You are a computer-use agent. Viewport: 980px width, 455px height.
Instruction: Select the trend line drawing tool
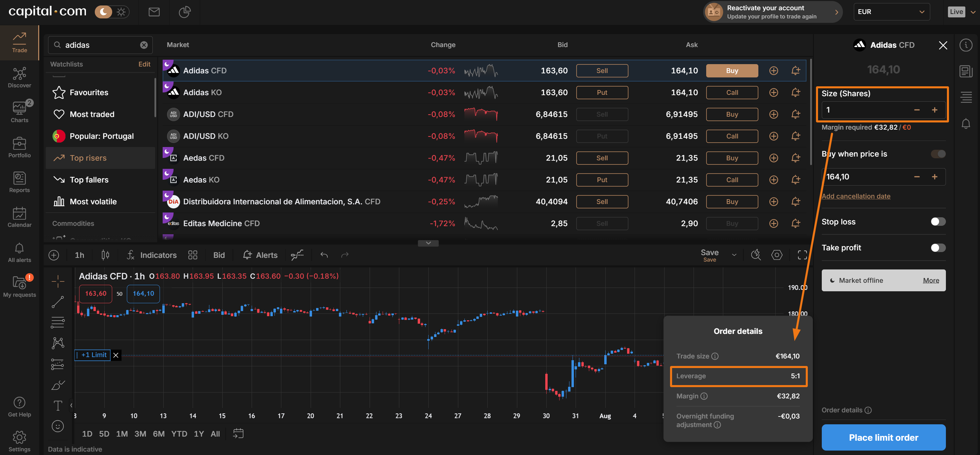pos(58,302)
